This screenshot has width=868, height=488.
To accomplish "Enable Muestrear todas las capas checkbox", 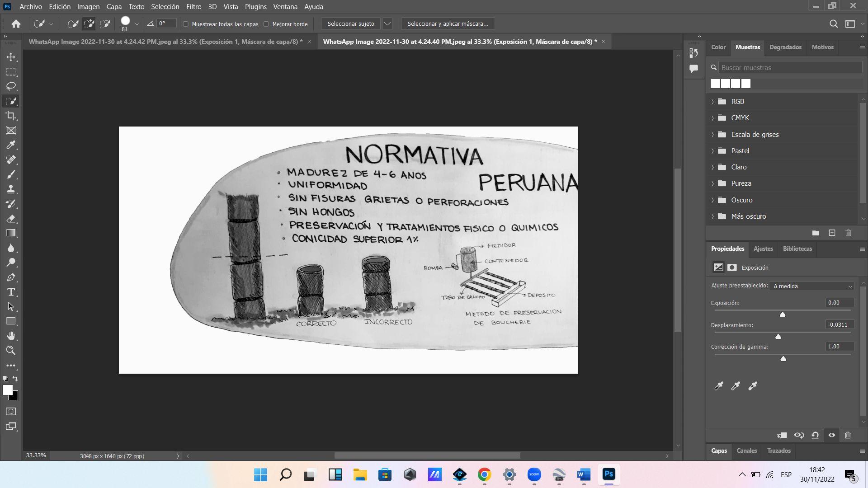I will (x=185, y=24).
